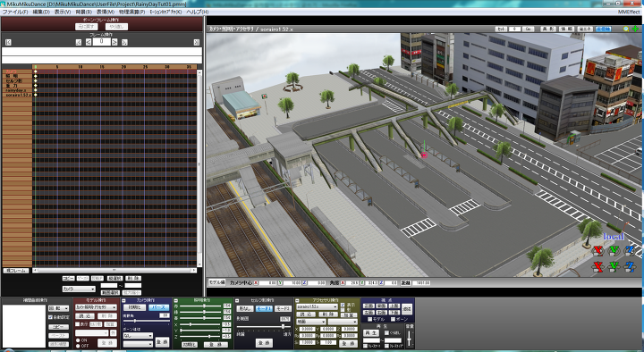
Task: Click the upper green Y axis icon
Action: click(x=614, y=250)
